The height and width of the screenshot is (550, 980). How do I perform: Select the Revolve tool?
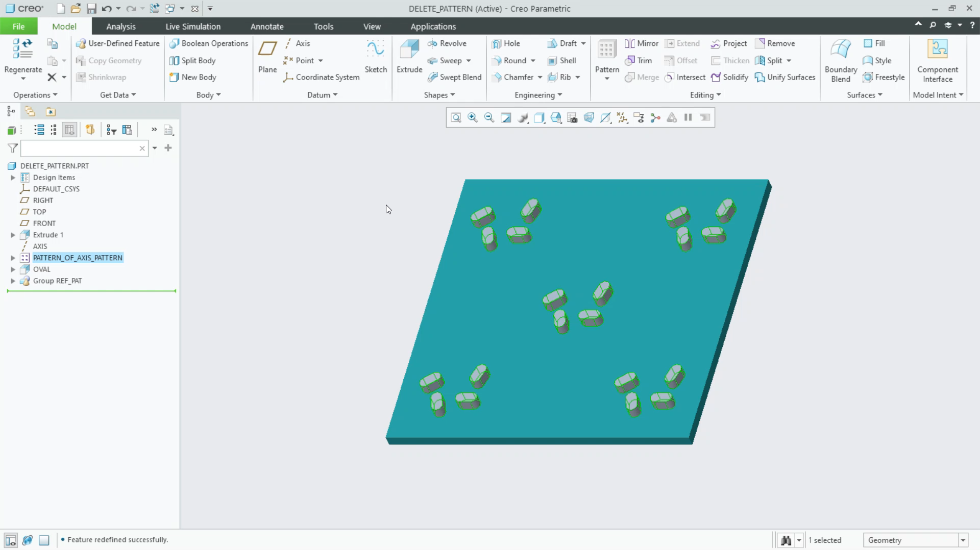coord(447,43)
